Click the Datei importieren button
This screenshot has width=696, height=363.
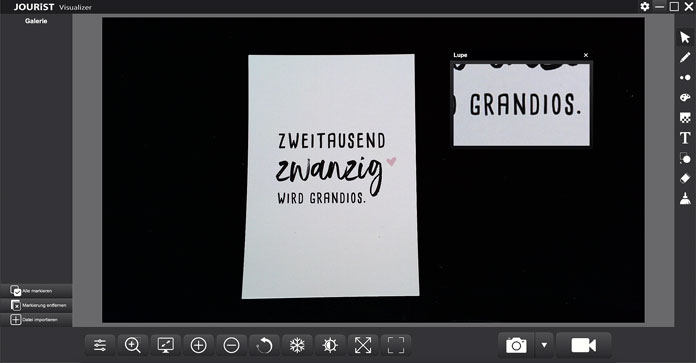[36, 320]
